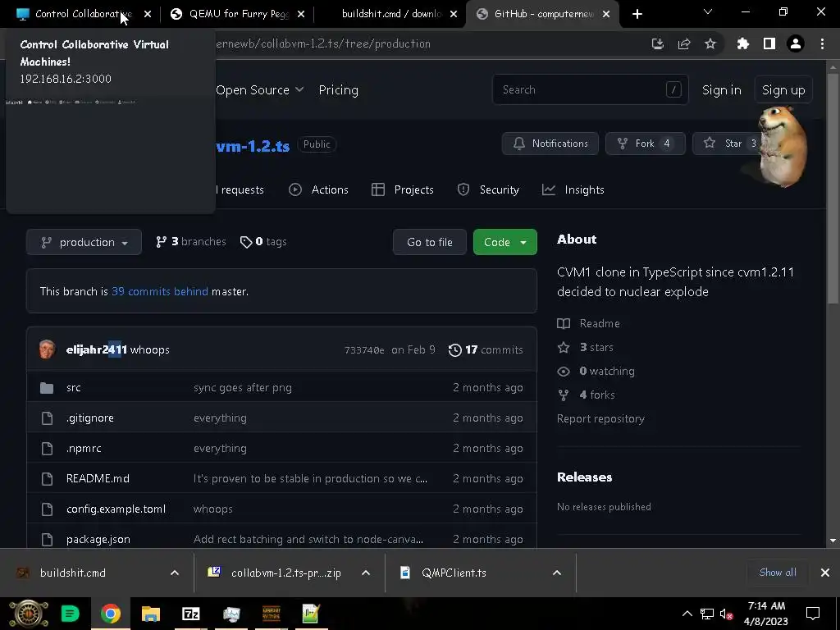Open the 39 commits behind link
The image size is (840, 630).
(x=160, y=291)
